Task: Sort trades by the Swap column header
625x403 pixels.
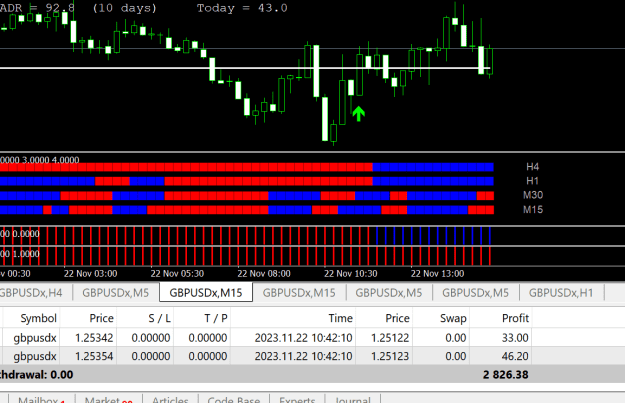Action: tap(441, 318)
